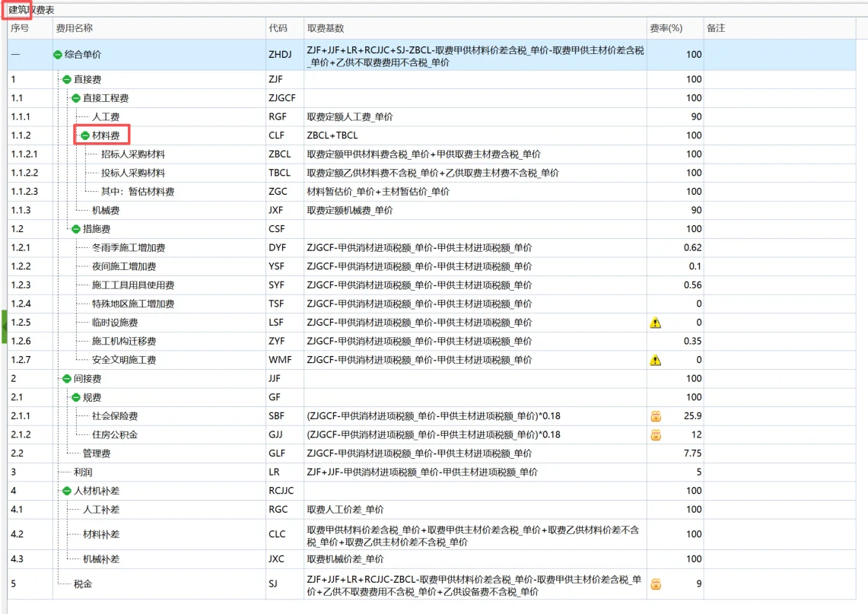The height and width of the screenshot is (614, 868).
Task: Click rate value 7.75
Action: pos(692,453)
